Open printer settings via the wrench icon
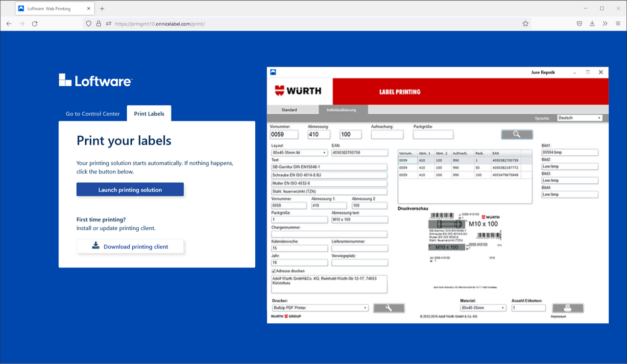The width and height of the screenshot is (627, 364). (x=388, y=308)
